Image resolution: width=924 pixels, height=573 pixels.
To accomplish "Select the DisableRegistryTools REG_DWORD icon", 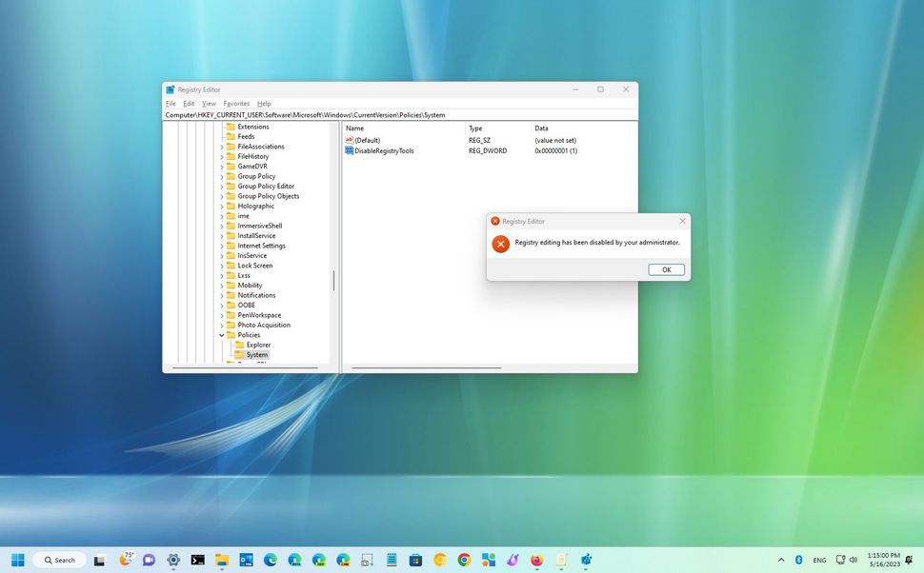I will [350, 150].
